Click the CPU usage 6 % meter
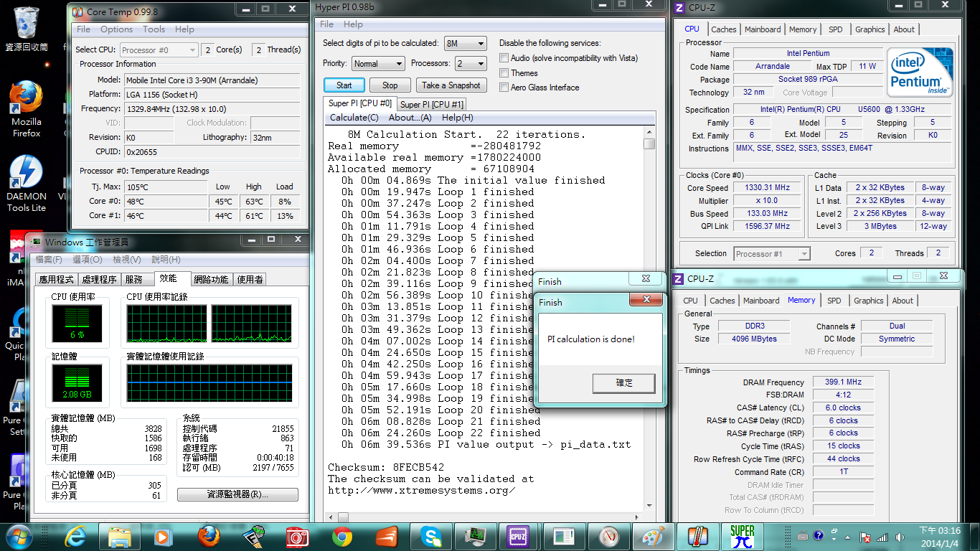 point(77,323)
